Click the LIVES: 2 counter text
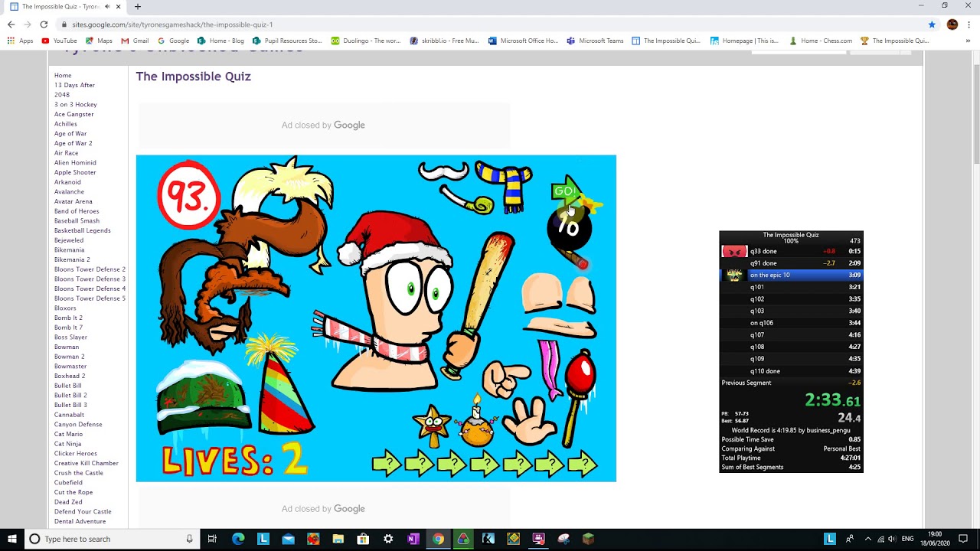980x551 pixels. (x=234, y=461)
